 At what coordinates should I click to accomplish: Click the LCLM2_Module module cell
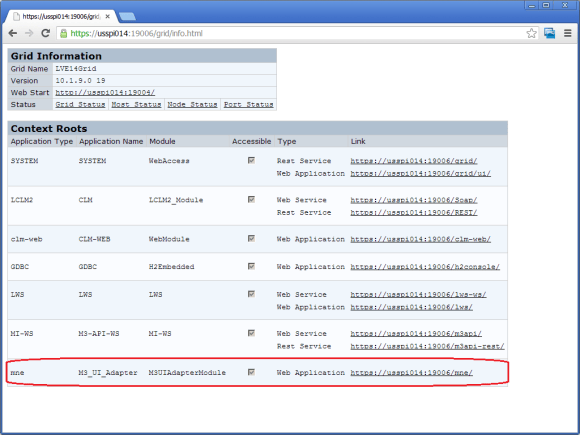(176, 200)
